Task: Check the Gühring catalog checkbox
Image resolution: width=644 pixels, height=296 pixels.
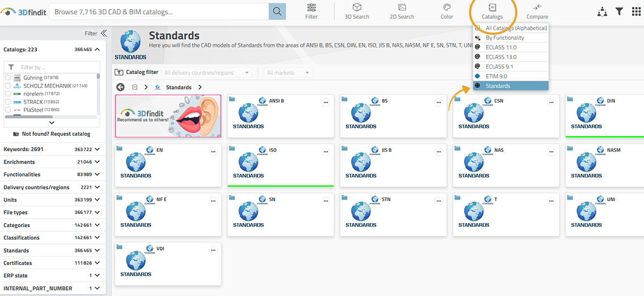Action: pyautogui.click(x=8, y=78)
